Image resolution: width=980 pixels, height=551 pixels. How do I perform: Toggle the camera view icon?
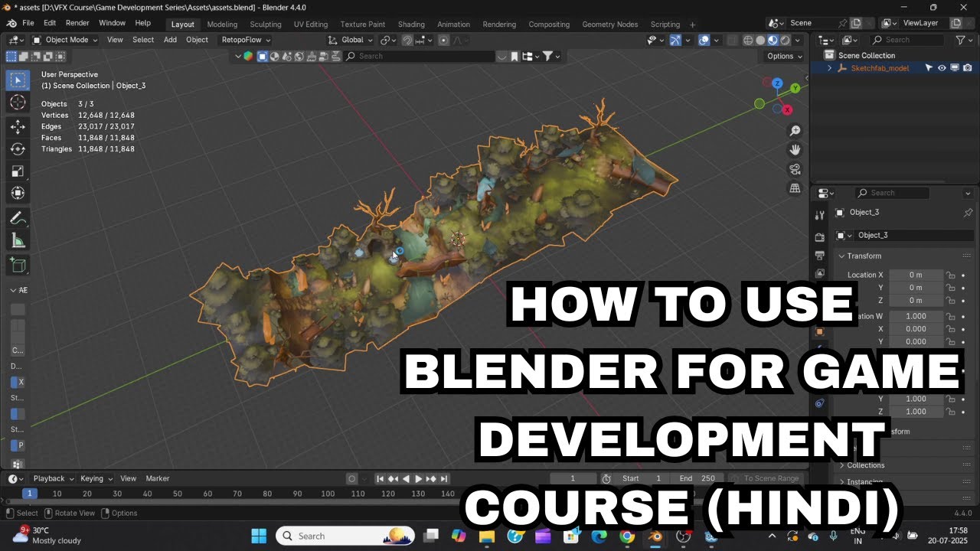point(795,169)
